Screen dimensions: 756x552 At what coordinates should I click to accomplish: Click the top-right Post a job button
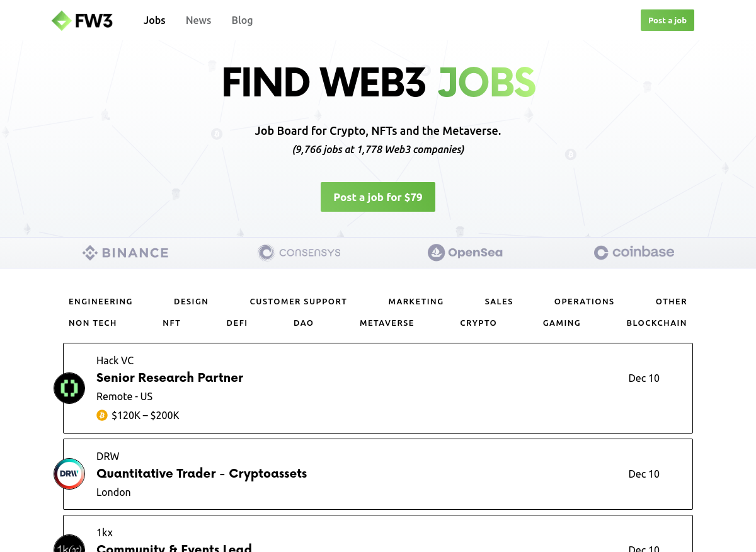click(667, 20)
